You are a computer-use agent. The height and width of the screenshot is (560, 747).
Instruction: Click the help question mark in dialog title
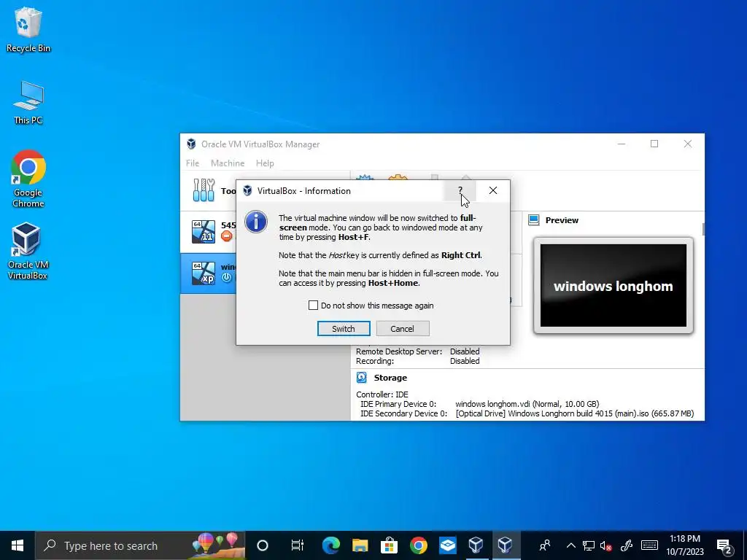pyautogui.click(x=460, y=190)
